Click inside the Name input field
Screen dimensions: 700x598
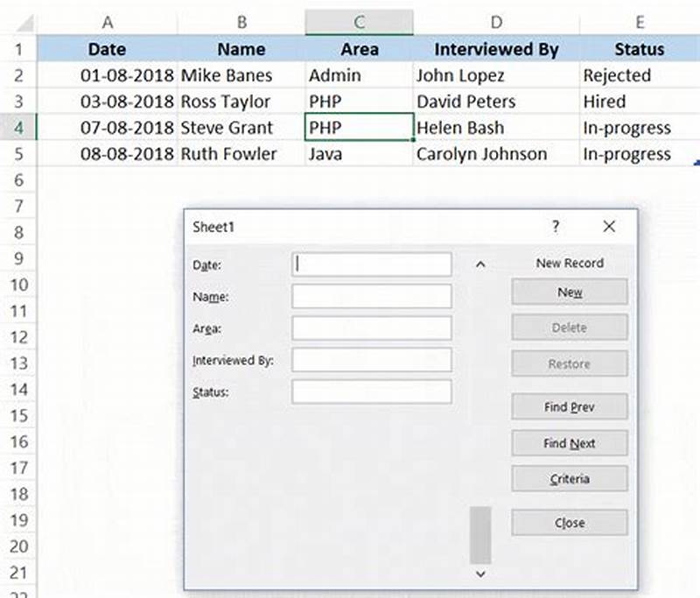click(371, 296)
